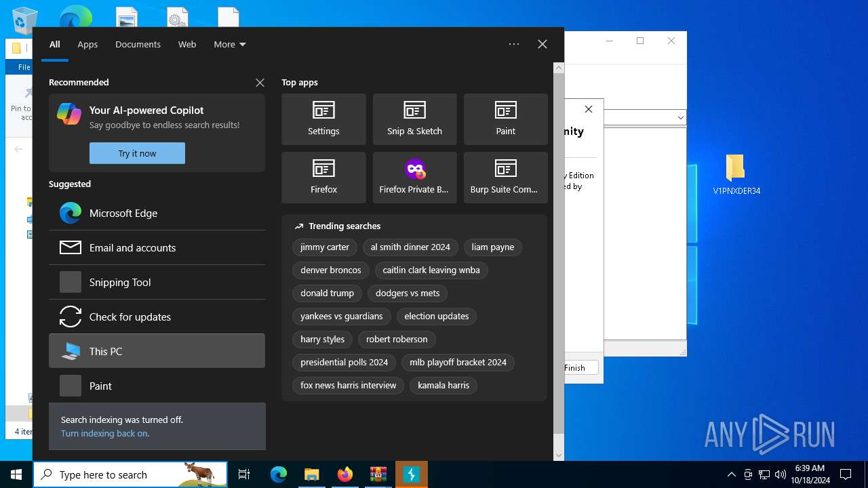Open the dropdown in the background window

tap(680, 118)
